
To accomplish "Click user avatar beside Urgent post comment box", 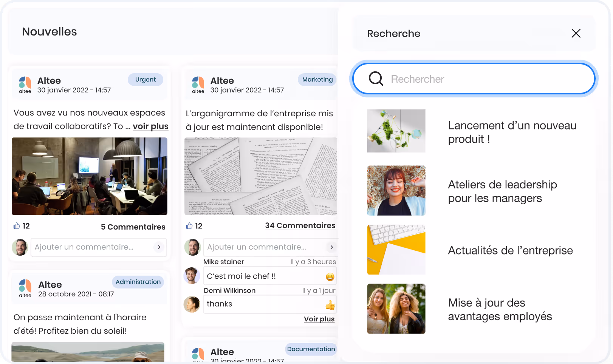I will tap(20, 247).
